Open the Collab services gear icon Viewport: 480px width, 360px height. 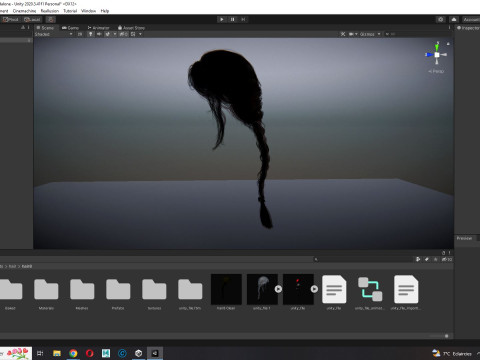441,19
